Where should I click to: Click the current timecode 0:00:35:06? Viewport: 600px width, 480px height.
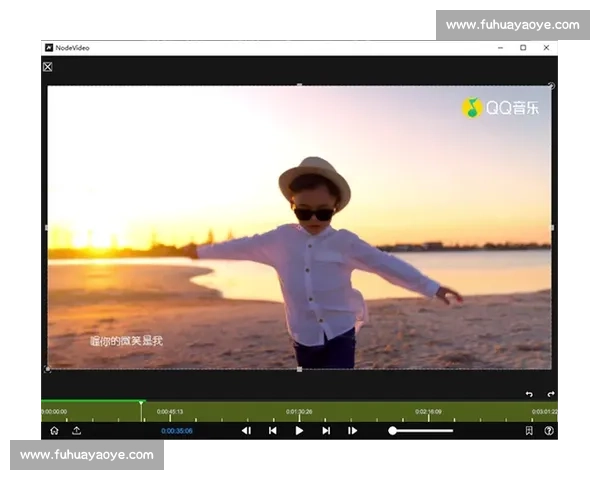pyautogui.click(x=177, y=431)
